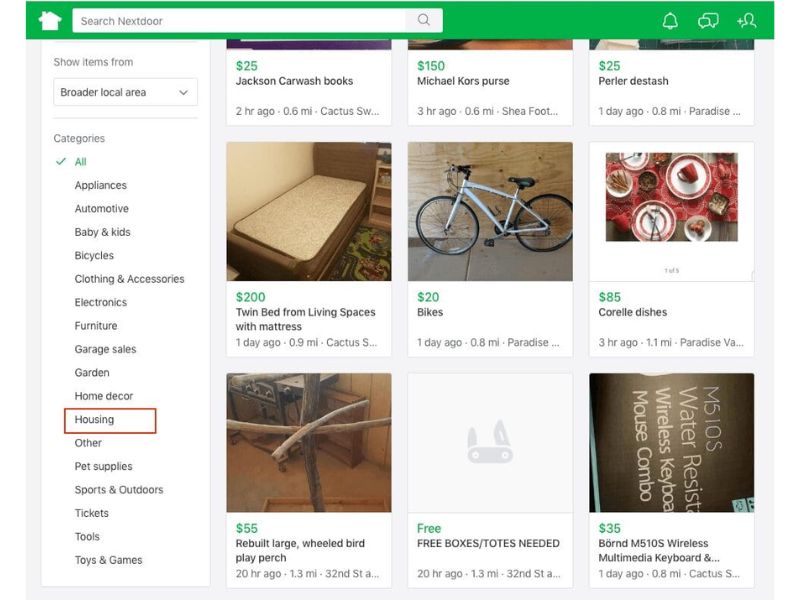Open the Nextdoor home icon
800x600 pixels.
pos(50,21)
